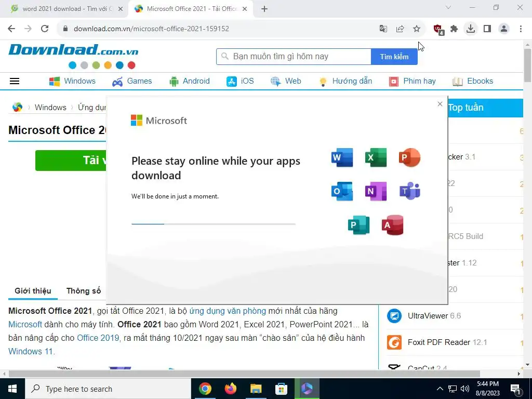Click the Publisher icon in the Office installer
Viewport: 532px width, 399px height.
pyautogui.click(x=358, y=225)
